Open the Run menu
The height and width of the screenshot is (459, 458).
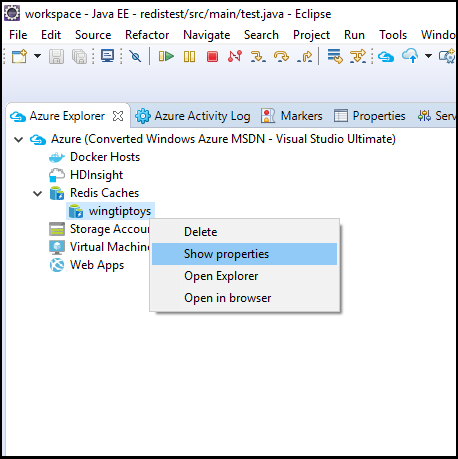click(354, 35)
